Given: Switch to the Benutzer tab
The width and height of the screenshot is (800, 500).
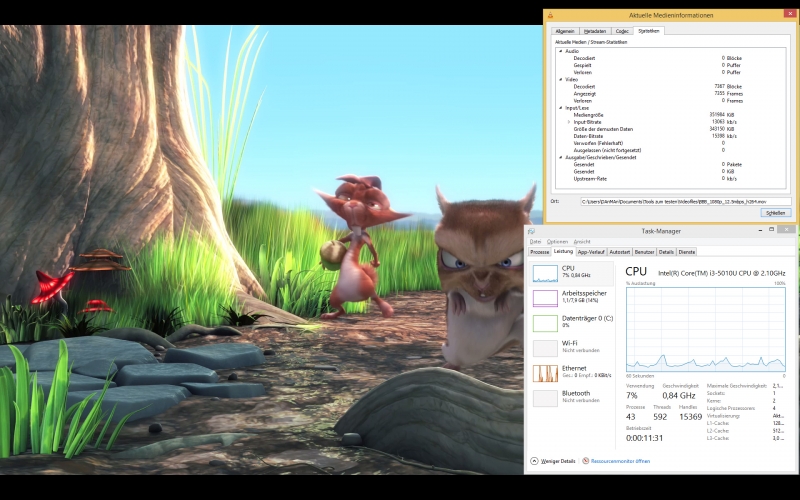Looking at the screenshot, I should tap(644, 252).
